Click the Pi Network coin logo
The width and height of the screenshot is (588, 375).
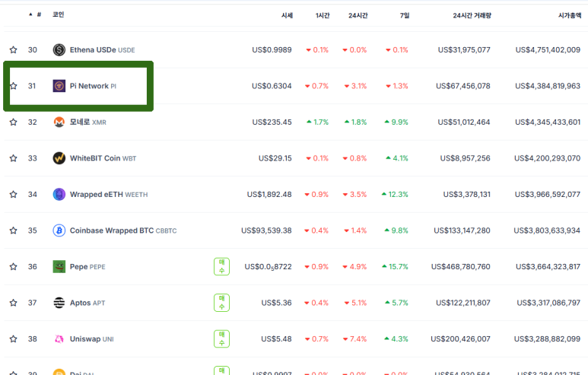click(59, 86)
